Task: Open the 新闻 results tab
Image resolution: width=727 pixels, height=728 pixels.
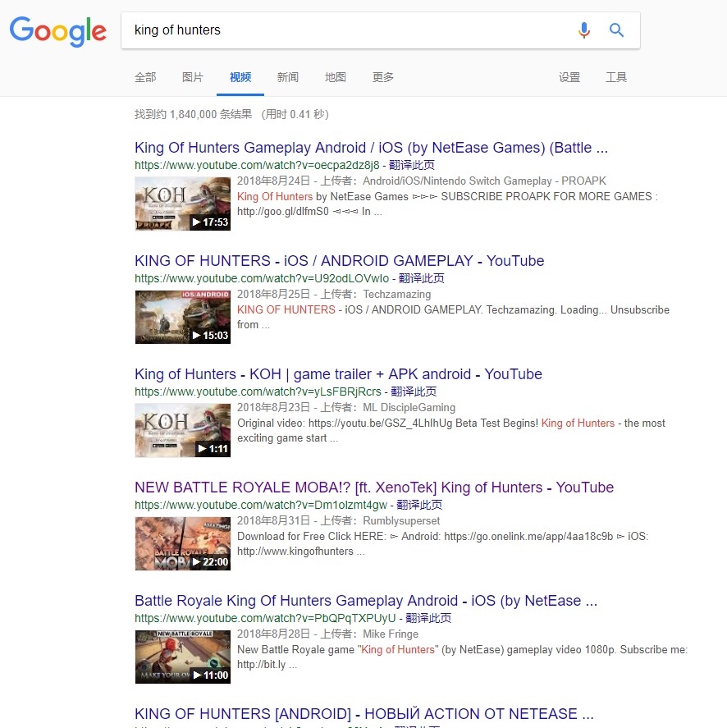Action: 288,77
